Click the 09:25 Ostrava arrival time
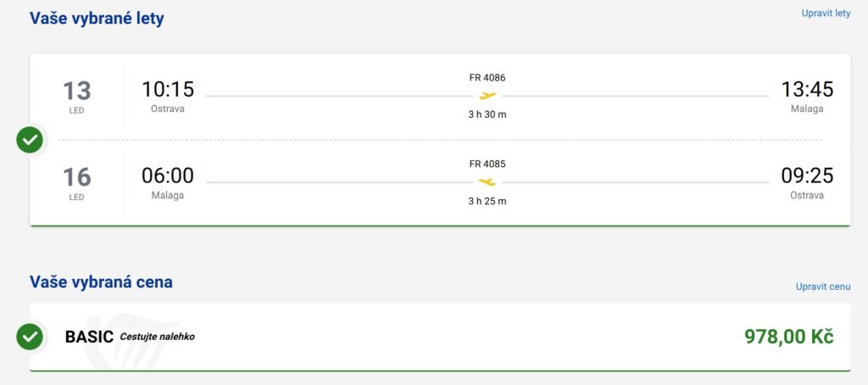 tap(807, 176)
